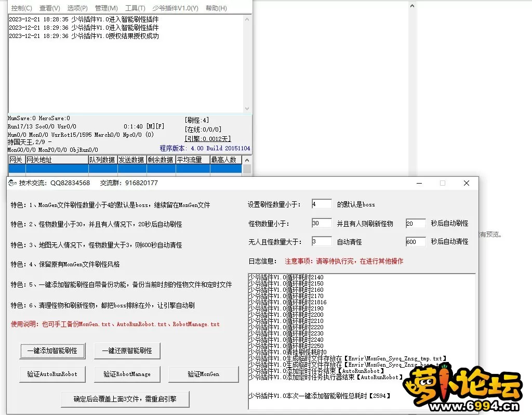Click scroll down arrow of server log panel
The image size is (532, 415).
[247, 109]
